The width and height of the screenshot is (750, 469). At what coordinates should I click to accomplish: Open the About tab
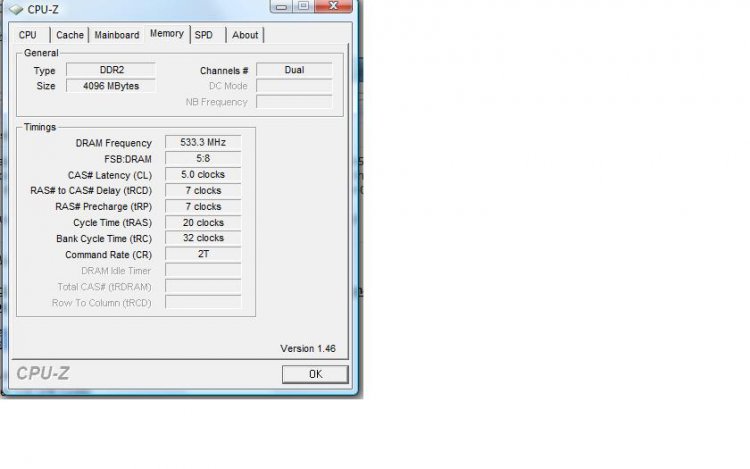pos(245,35)
